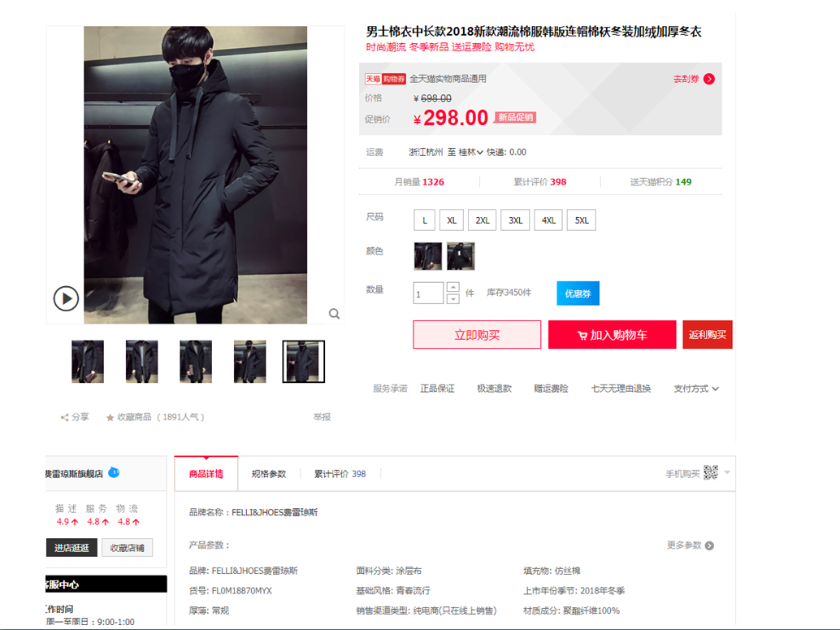Click the blue chat icon beside store name
Viewport: 840px width, 630px height.
[x=114, y=472]
